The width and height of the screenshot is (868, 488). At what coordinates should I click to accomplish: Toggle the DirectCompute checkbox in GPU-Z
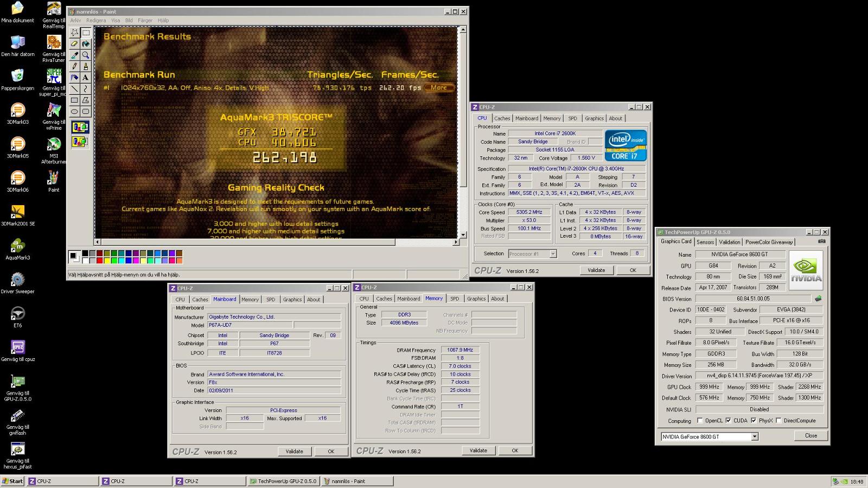tap(778, 421)
